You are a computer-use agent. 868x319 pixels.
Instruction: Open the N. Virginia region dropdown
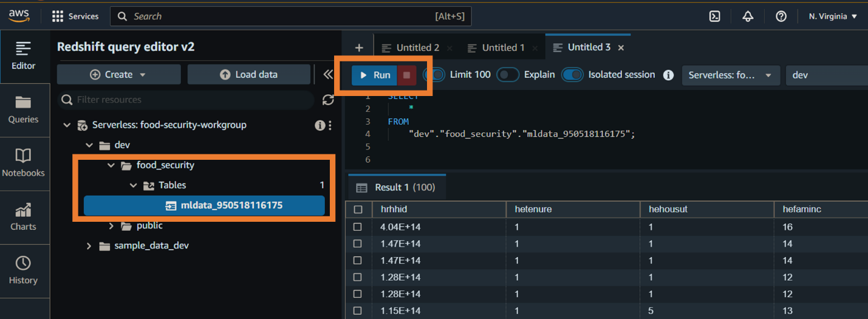[x=833, y=16]
